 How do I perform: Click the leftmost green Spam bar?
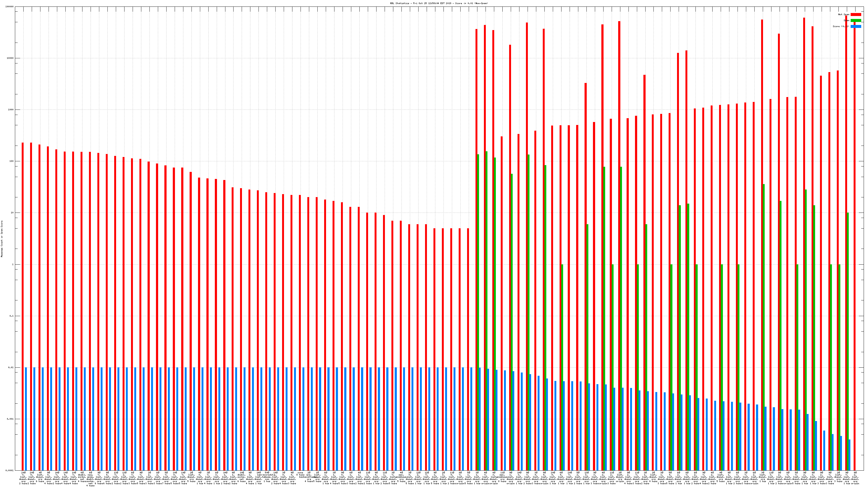pos(478,303)
